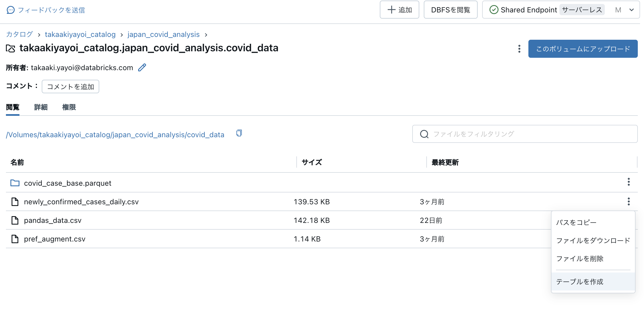Open the takaakiyayoi_catalog breadcrumb link

80,34
